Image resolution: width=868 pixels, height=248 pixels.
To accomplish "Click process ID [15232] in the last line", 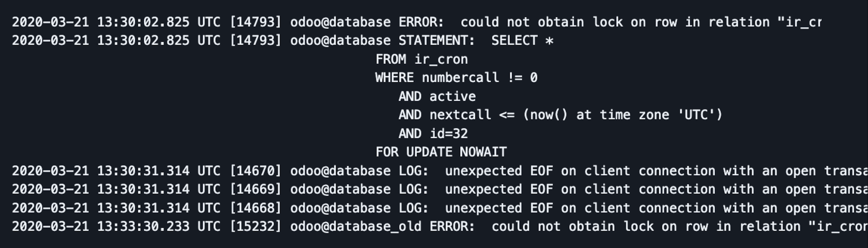I will 255,226.
